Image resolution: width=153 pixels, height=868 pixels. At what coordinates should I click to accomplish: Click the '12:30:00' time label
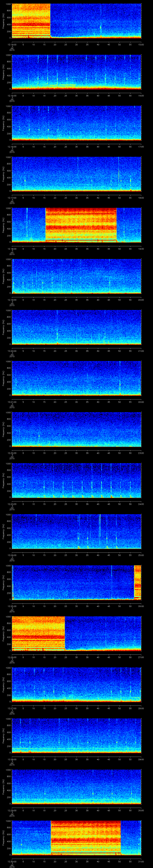[x=12, y=861]
